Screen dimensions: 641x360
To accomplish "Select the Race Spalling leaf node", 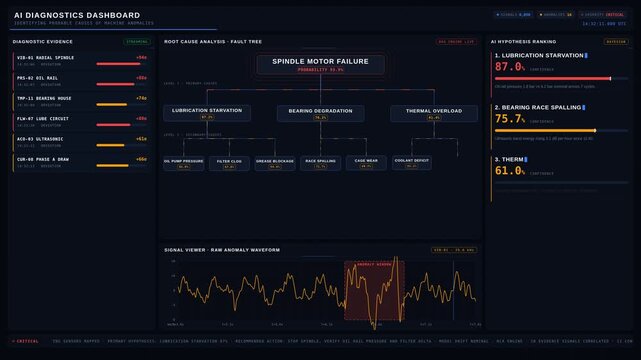I will [x=320, y=163].
